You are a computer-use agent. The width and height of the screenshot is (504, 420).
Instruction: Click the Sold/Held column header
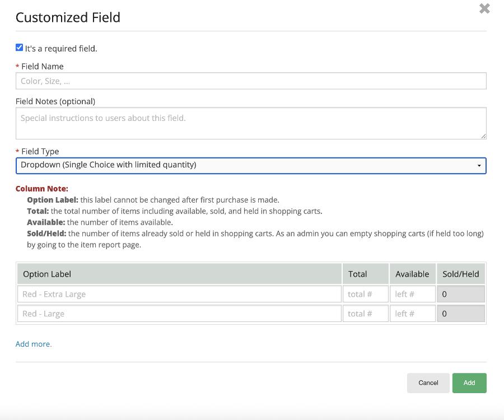point(460,274)
